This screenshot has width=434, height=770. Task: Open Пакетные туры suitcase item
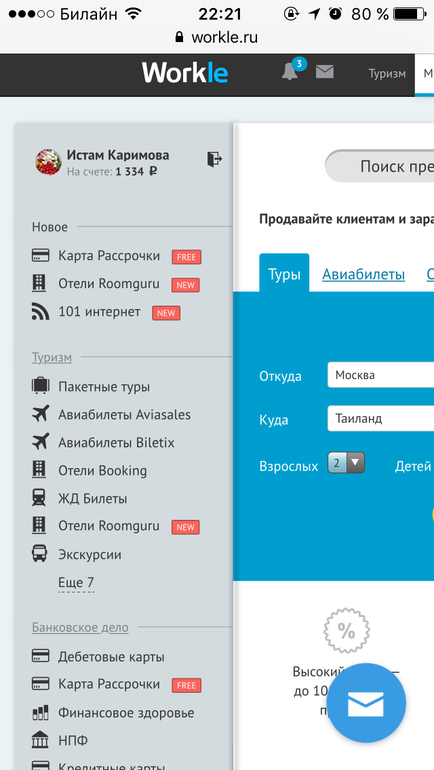[x=91, y=386]
